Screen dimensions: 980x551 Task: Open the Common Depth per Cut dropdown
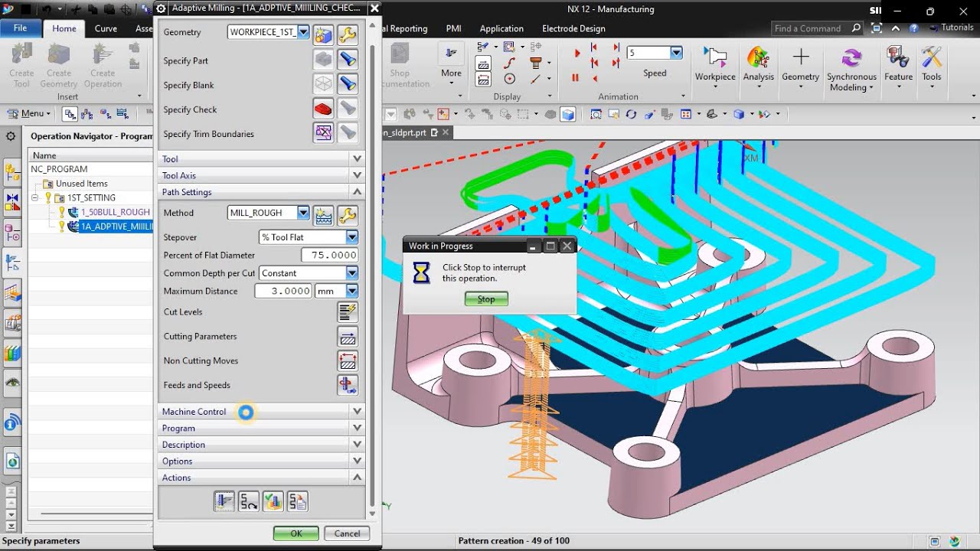(351, 273)
